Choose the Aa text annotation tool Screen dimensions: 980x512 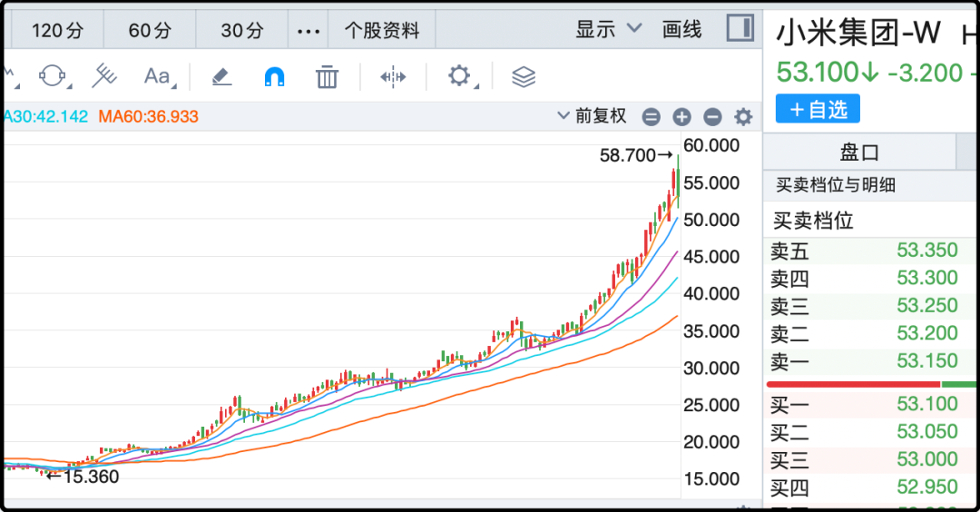(158, 76)
